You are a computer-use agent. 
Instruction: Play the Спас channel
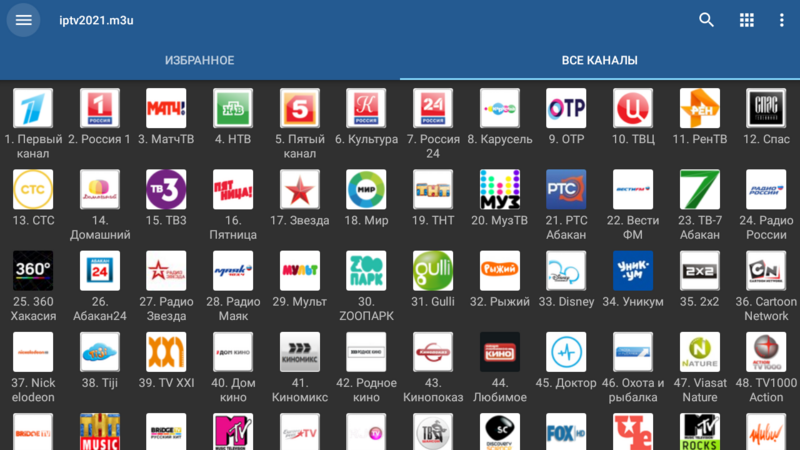tap(766, 108)
